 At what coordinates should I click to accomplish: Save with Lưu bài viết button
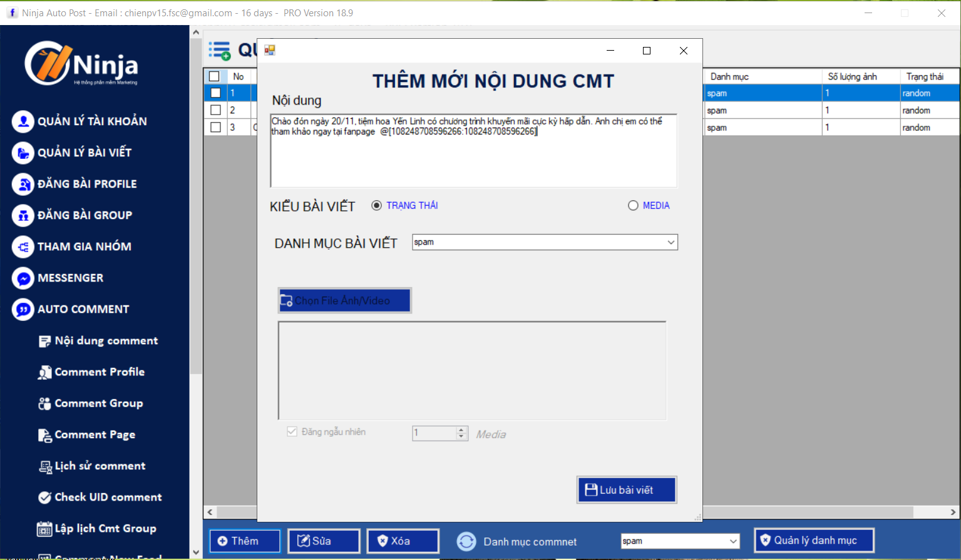click(627, 490)
